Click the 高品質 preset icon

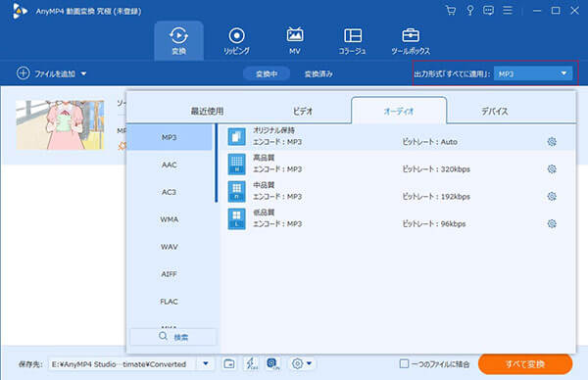[236, 164]
